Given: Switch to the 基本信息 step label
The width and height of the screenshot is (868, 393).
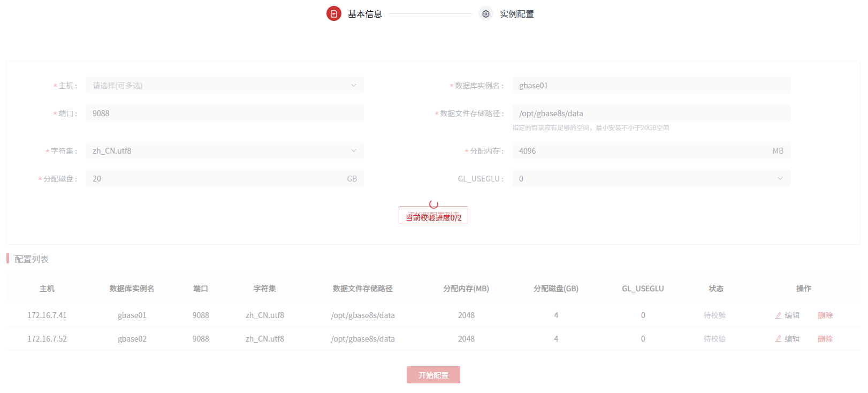Looking at the screenshot, I should click(x=365, y=14).
